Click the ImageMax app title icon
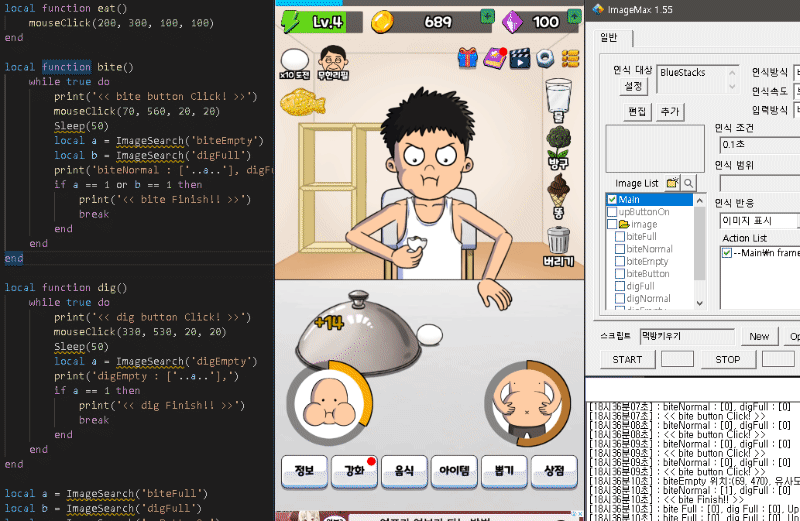The width and height of the screenshot is (800, 521). [597, 9]
